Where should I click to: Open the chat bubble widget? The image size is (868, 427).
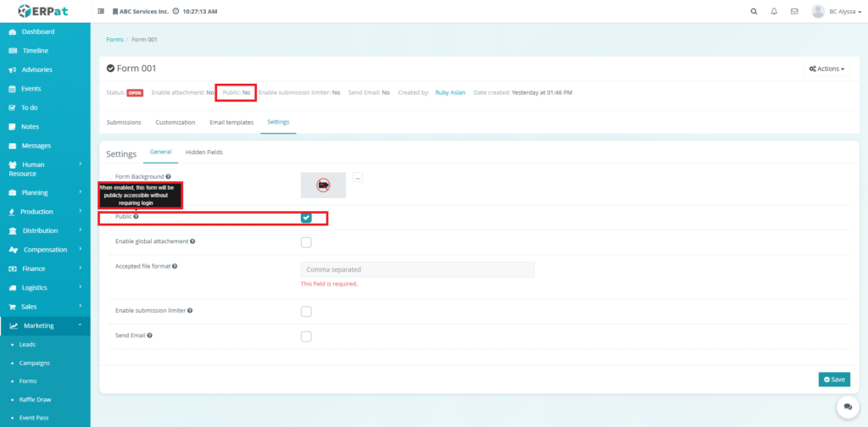pos(847,408)
